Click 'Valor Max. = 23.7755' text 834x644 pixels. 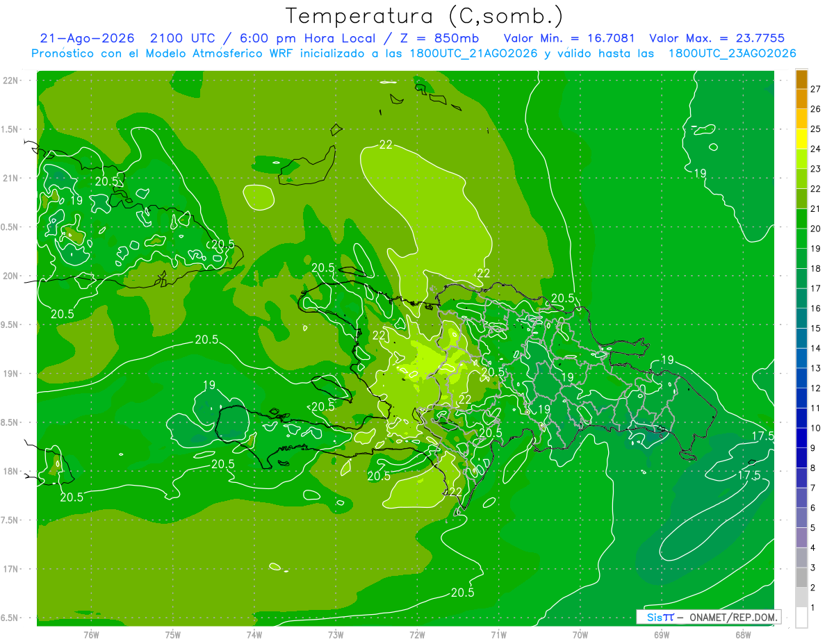click(x=717, y=39)
